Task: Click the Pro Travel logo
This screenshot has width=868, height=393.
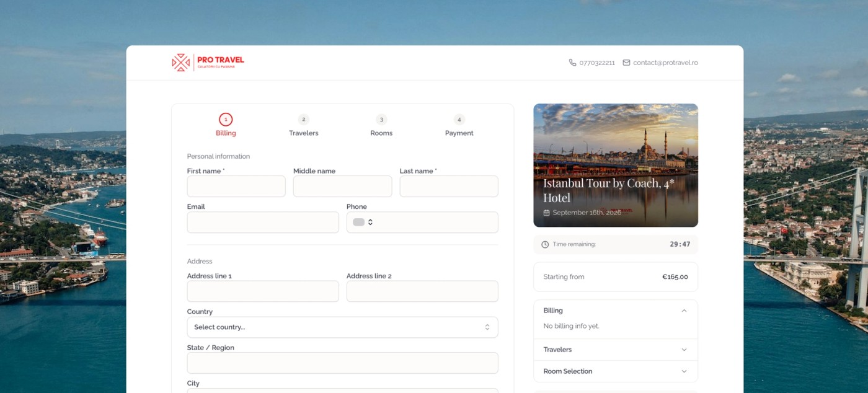Action: click(208, 63)
